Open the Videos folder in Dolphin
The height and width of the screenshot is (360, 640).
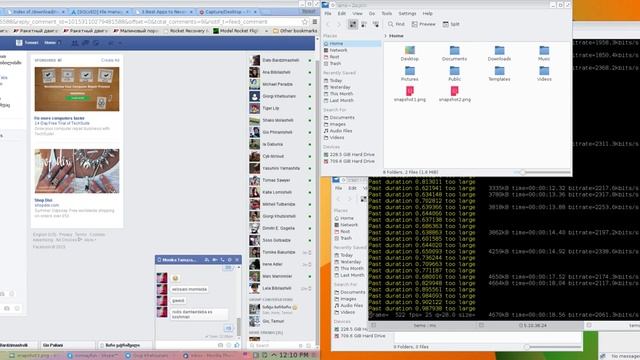(x=544, y=74)
